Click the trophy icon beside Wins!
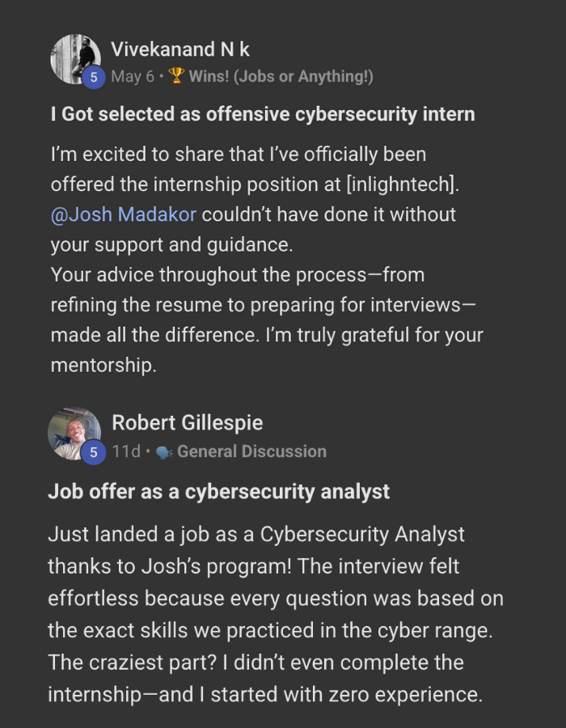The width and height of the screenshot is (566, 728). (176, 77)
